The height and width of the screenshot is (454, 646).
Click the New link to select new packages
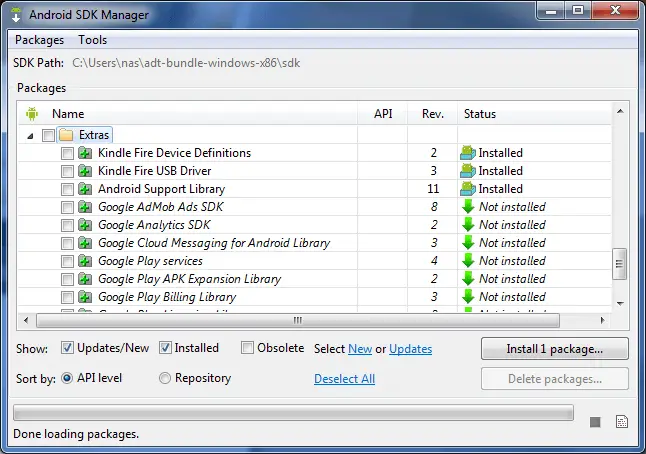click(360, 349)
